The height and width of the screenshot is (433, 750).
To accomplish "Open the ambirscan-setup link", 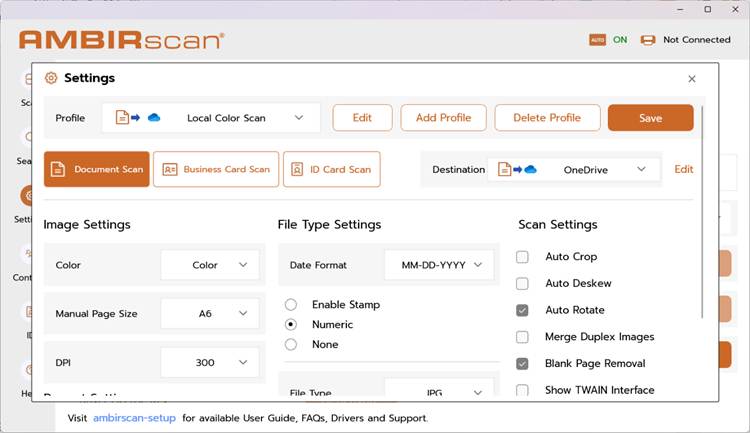I will click(134, 418).
